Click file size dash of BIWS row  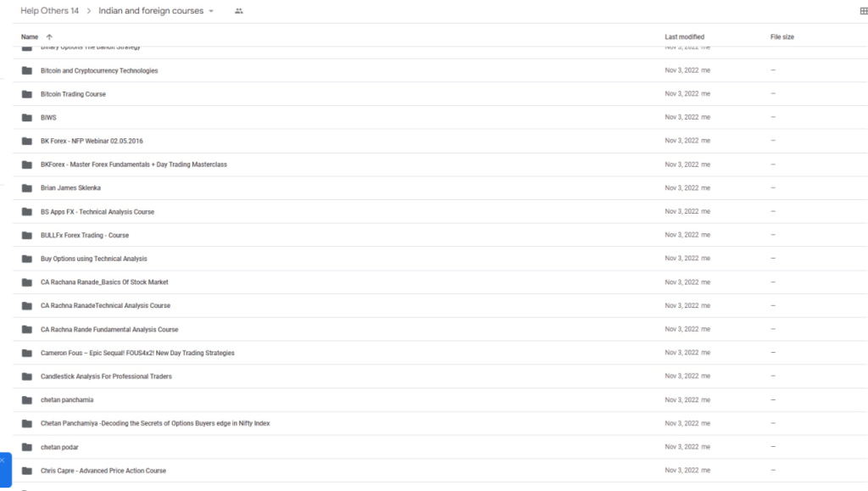coord(773,117)
